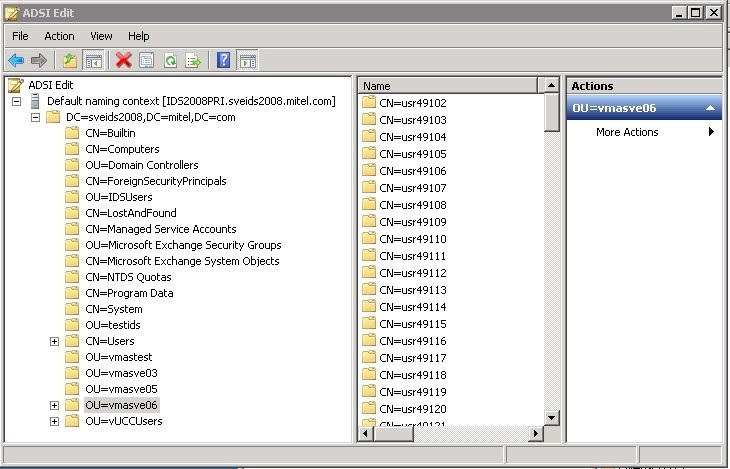Image resolution: width=730 pixels, height=469 pixels.
Task: Select CN=NTDS Quotas tree node
Action: 128,277
